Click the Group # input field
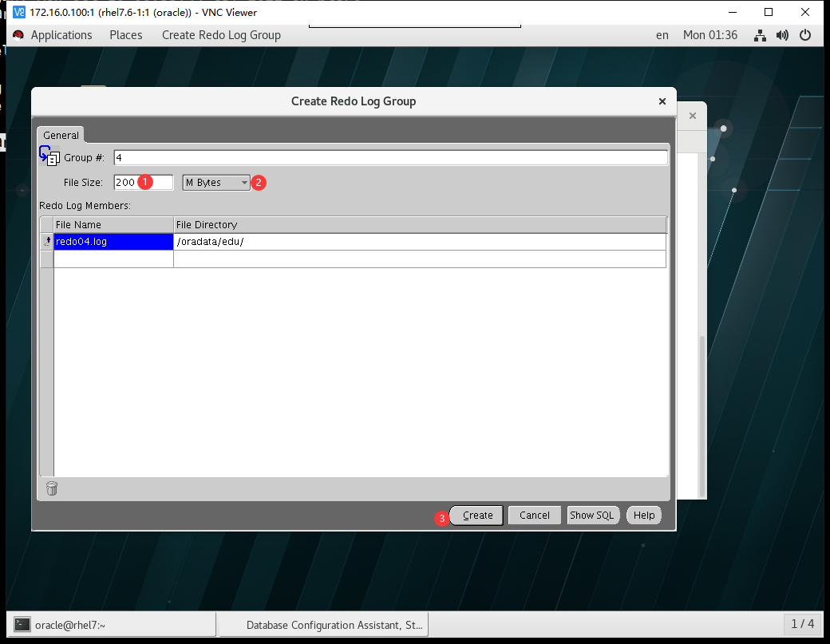This screenshot has height=644, width=830. click(x=390, y=158)
